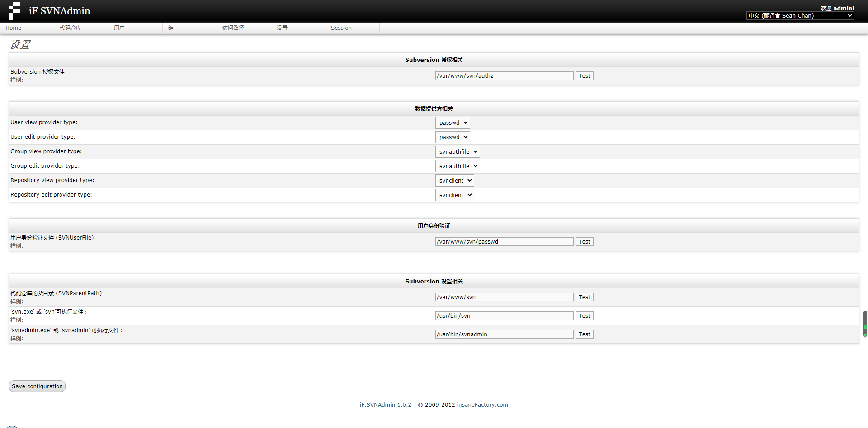Click the iF.SVNAdmin logo icon
This screenshot has width=868, height=428.
14,11
